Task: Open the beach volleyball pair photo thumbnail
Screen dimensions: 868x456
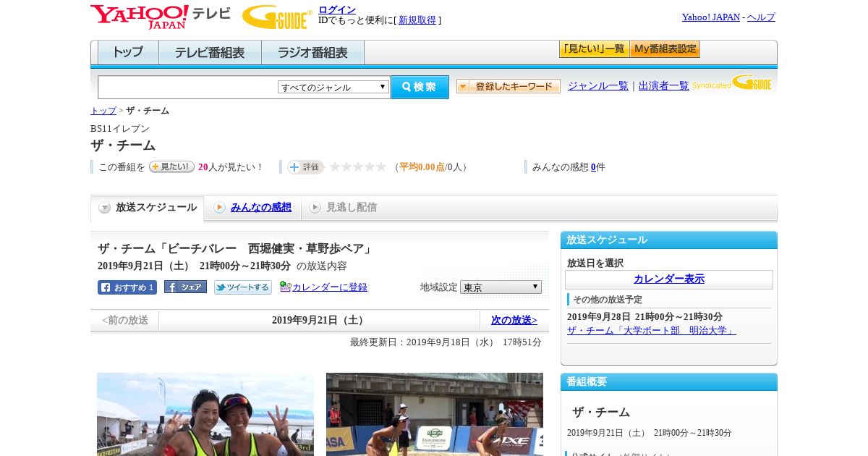Action: [x=205, y=414]
